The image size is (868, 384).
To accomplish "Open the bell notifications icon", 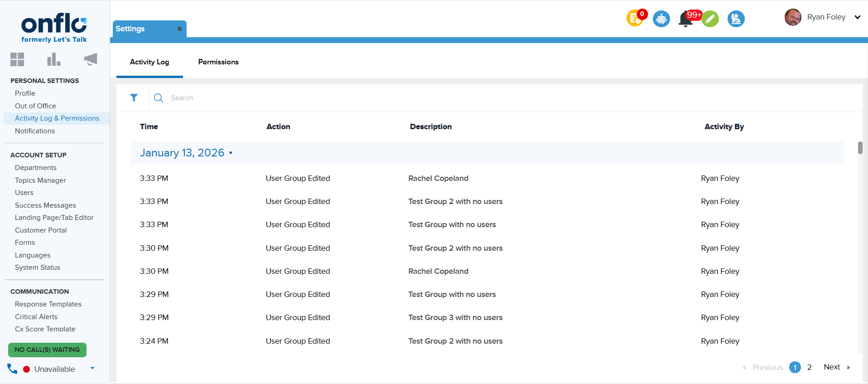I will [685, 19].
